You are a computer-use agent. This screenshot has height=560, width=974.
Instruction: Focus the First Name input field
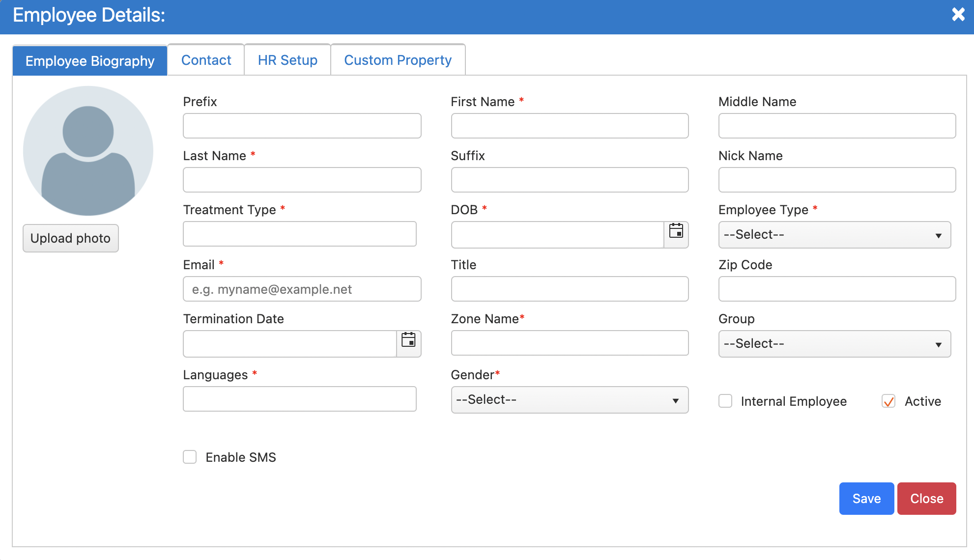click(x=569, y=126)
